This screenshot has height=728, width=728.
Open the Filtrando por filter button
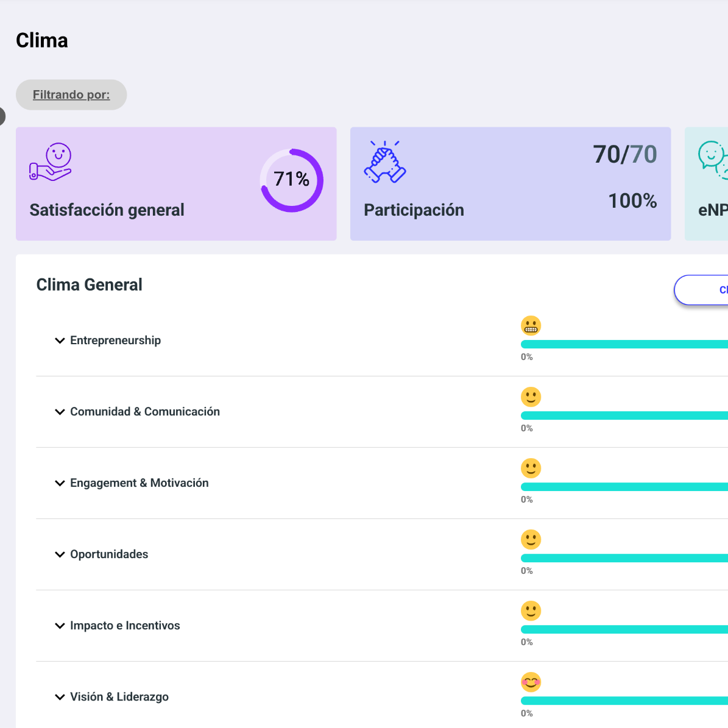[71, 95]
